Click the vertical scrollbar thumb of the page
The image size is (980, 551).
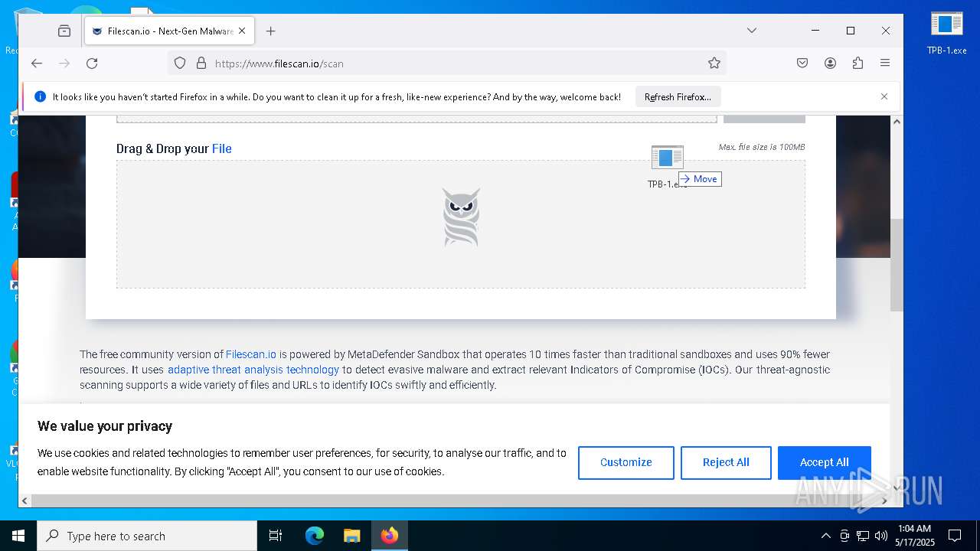click(x=897, y=265)
